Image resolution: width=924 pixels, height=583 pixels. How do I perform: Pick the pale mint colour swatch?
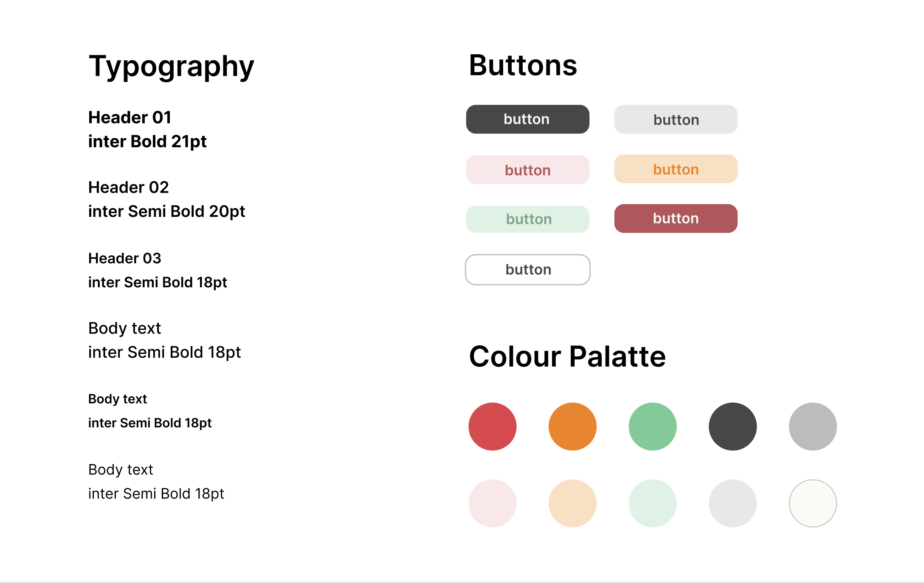[x=653, y=503]
